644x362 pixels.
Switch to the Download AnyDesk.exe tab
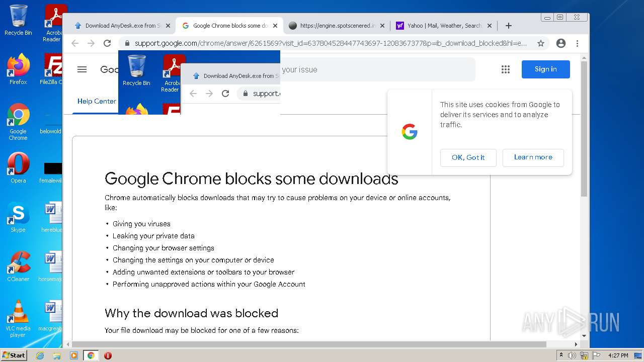tap(121, 26)
